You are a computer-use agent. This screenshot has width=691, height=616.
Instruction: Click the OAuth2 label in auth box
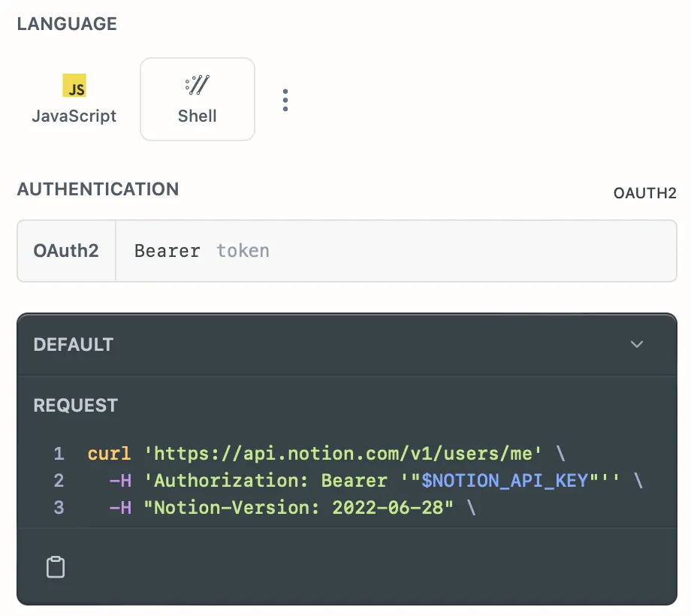point(66,251)
